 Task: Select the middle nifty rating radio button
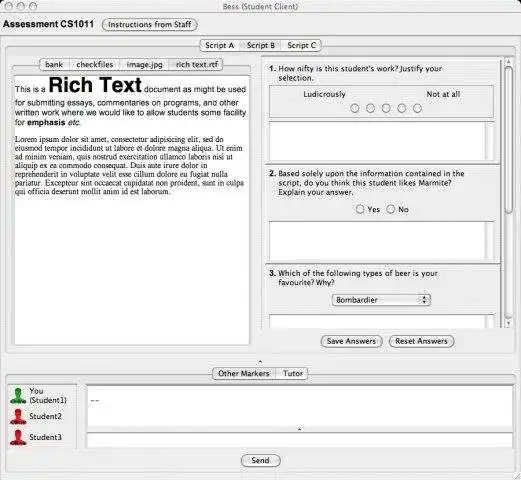point(386,108)
